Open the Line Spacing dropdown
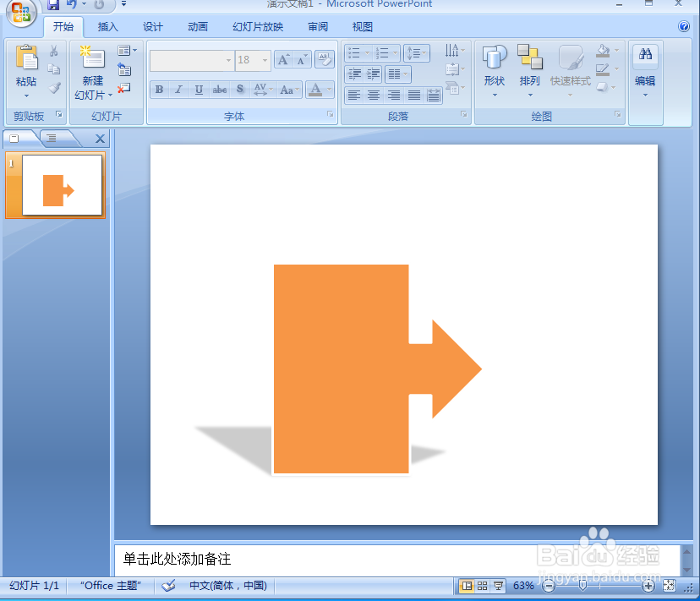700x601 pixels. coord(417,53)
